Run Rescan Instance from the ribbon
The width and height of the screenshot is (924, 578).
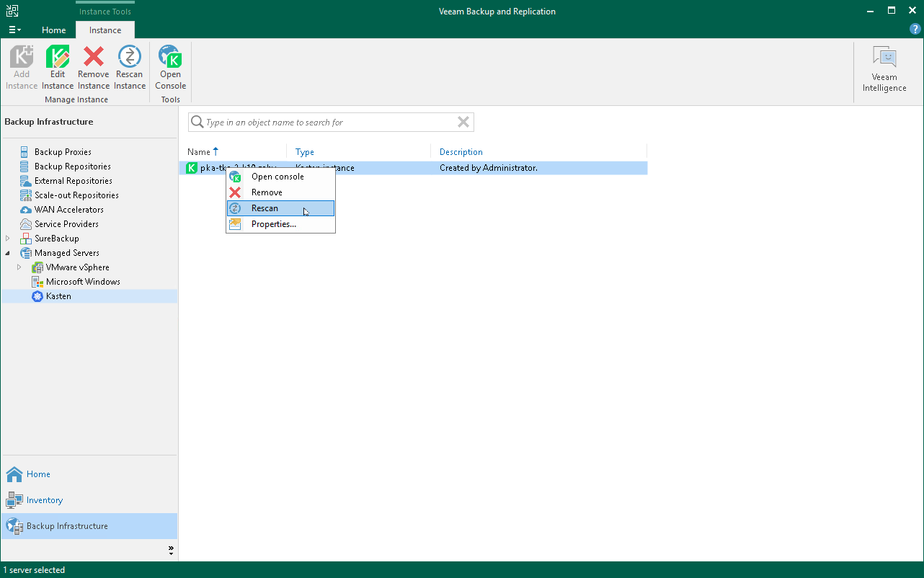pyautogui.click(x=130, y=68)
